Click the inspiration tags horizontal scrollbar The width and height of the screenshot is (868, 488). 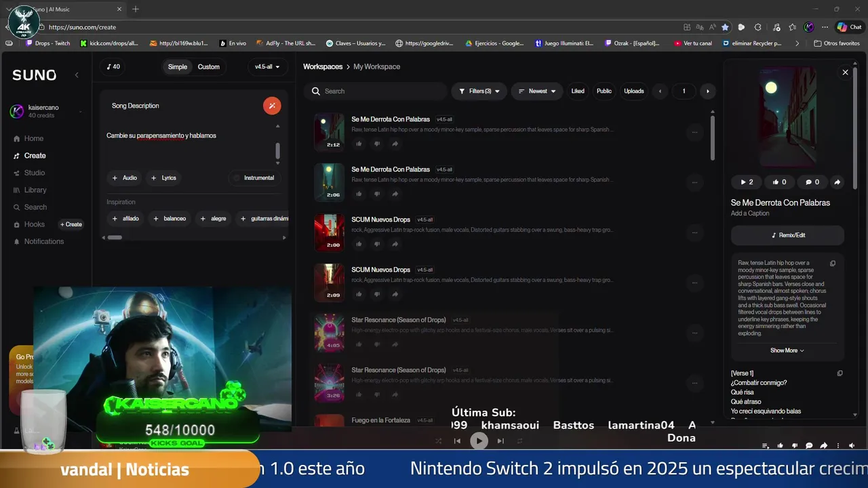[x=115, y=237]
